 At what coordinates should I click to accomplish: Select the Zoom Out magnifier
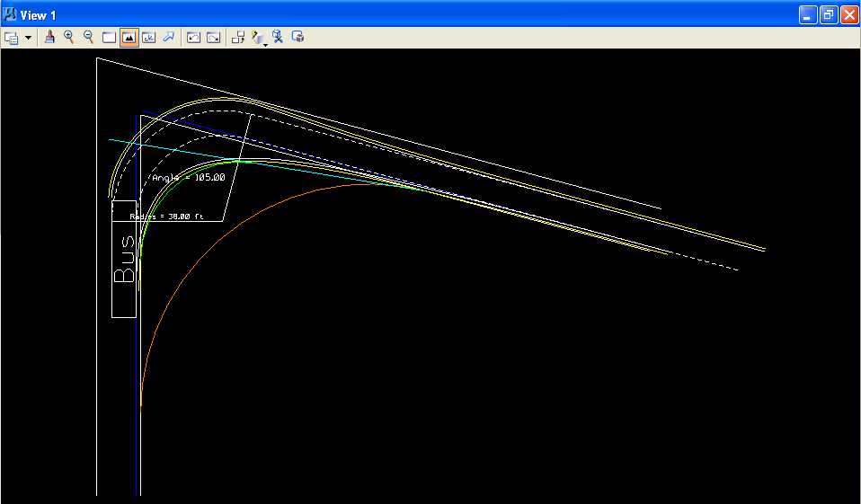(88, 37)
